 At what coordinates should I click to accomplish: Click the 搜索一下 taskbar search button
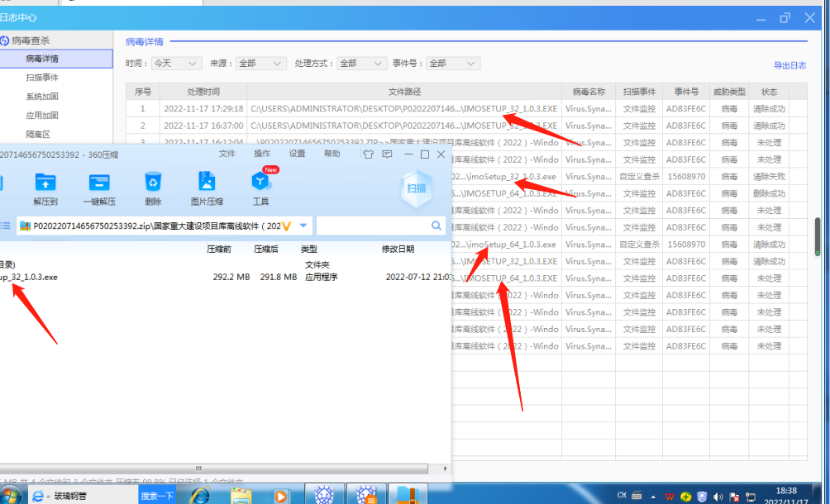[x=157, y=496]
